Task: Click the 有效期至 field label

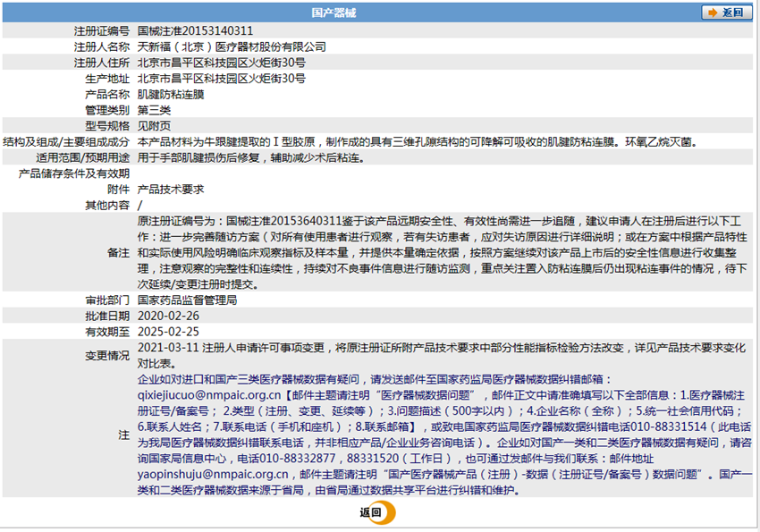Action: click(x=107, y=332)
